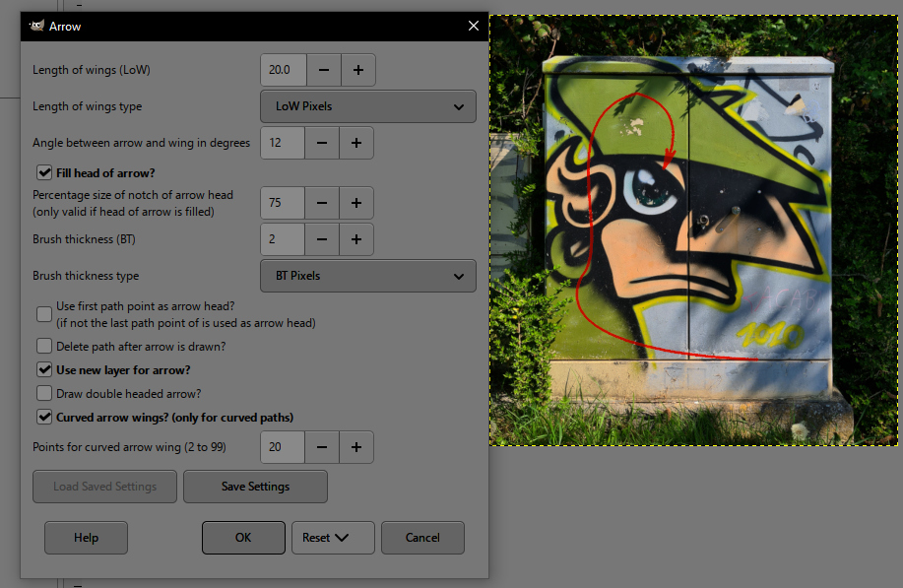Image resolution: width=903 pixels, height=588 pixels.
Task: Open the BT Pixels dropdown
Action: (x=368, y=276)
